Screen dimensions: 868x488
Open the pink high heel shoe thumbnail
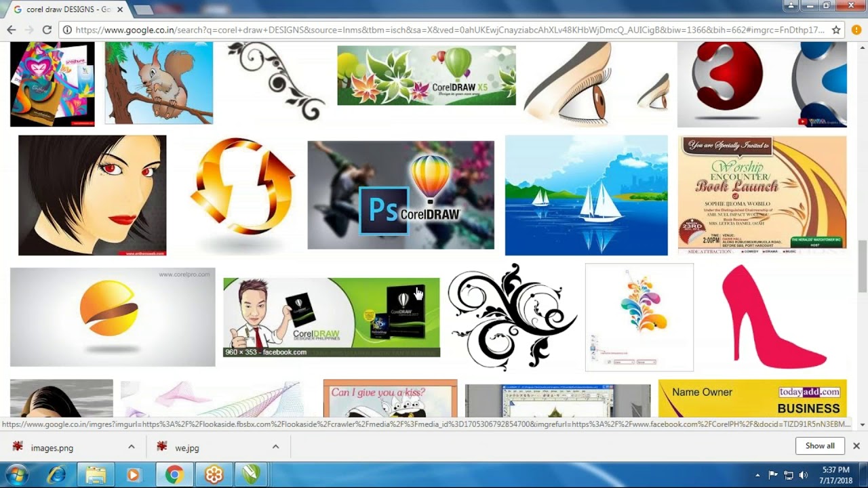click(774, 317)
